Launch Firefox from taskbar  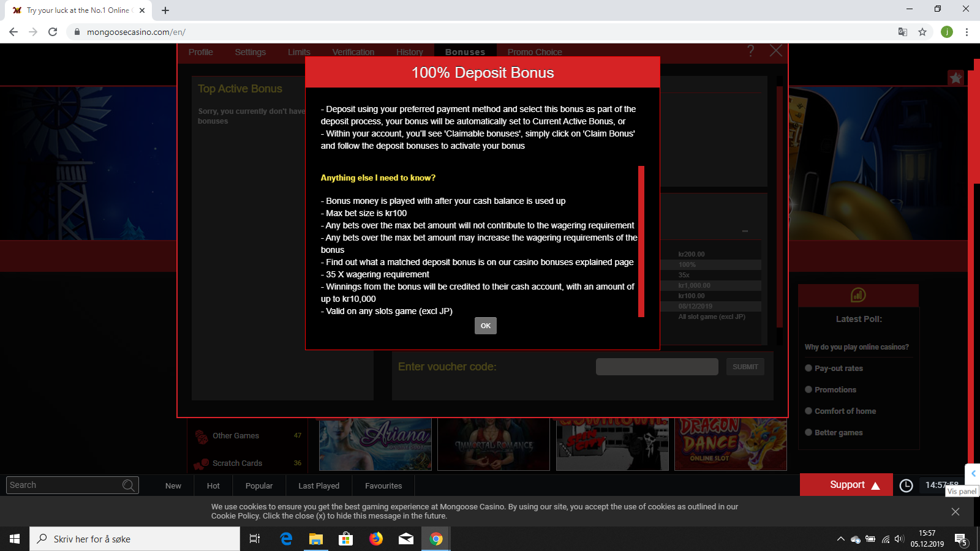376,539
